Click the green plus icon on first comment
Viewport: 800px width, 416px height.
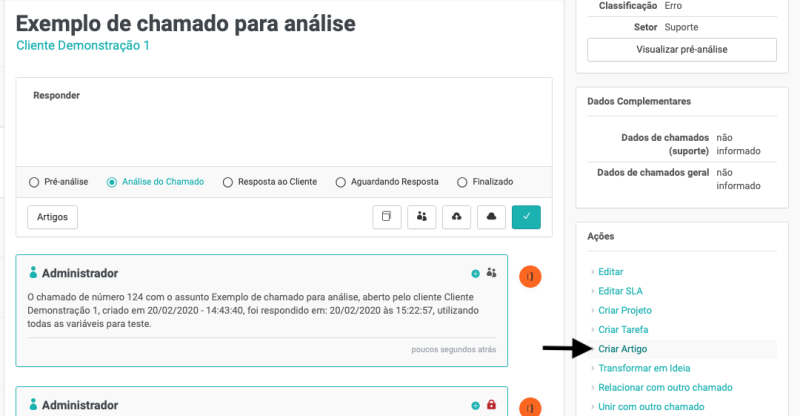[475, 273]
